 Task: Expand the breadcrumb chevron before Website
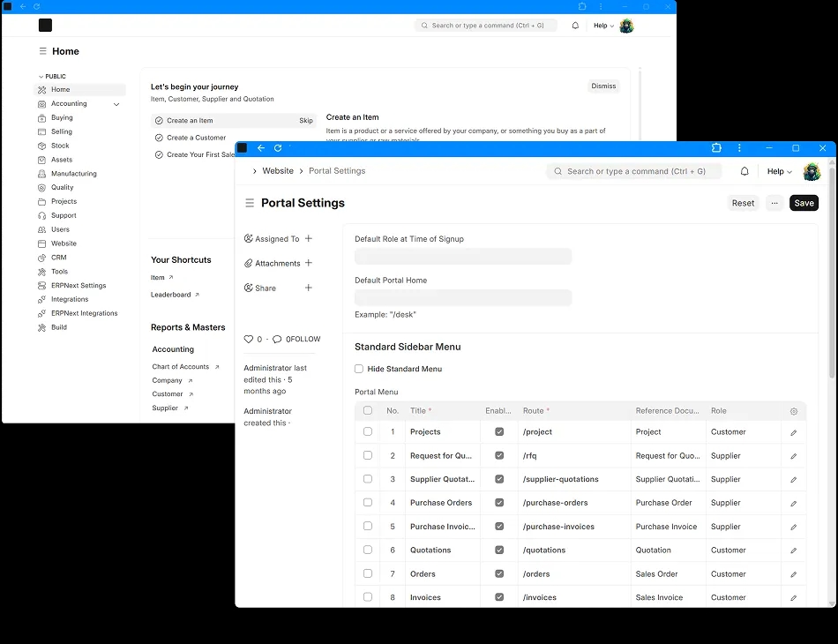(254, 171)
